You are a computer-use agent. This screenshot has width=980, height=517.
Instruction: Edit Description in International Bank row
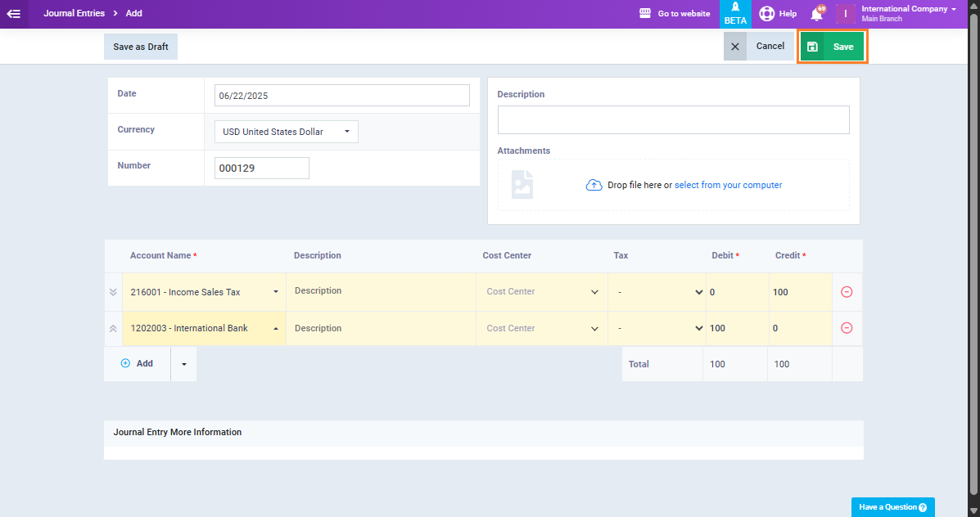(x=382, y=328)
